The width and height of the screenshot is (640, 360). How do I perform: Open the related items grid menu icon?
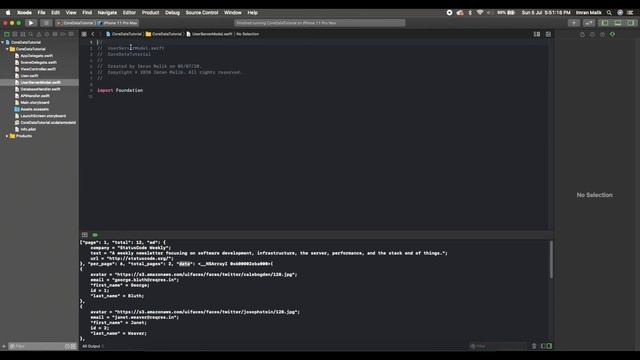click(x=84, y=34)
